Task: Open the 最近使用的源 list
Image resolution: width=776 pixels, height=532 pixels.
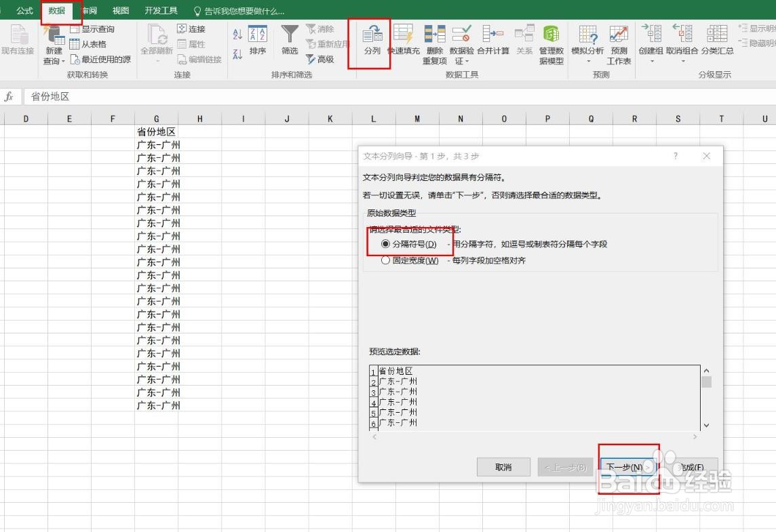Action: 101,60
